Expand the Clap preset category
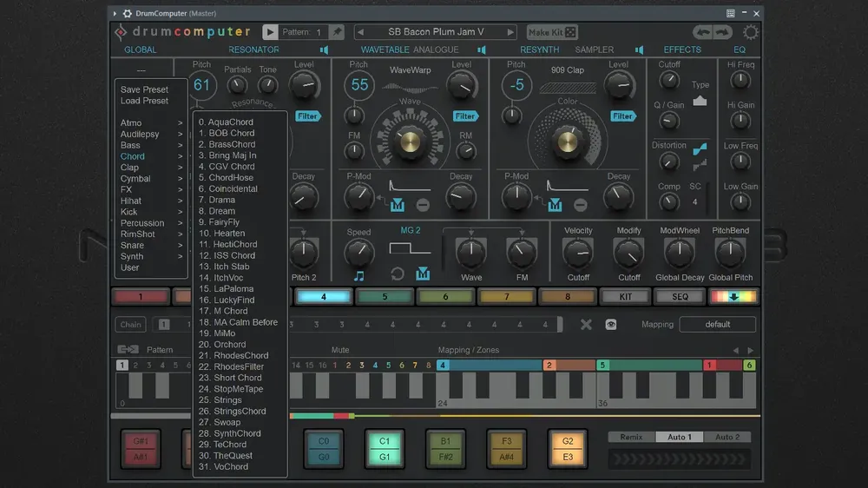Image resolution: width=868 pixels, height=488 pixels. pyautogui.click(x=151, y=168)
